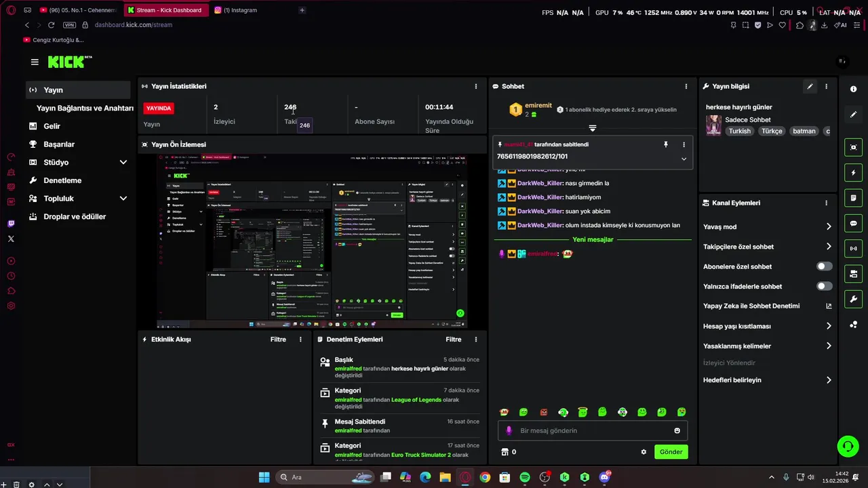Click Filtre in Denetim Eylemleri panel
This screenshot has height=488, width=868.
453,339
